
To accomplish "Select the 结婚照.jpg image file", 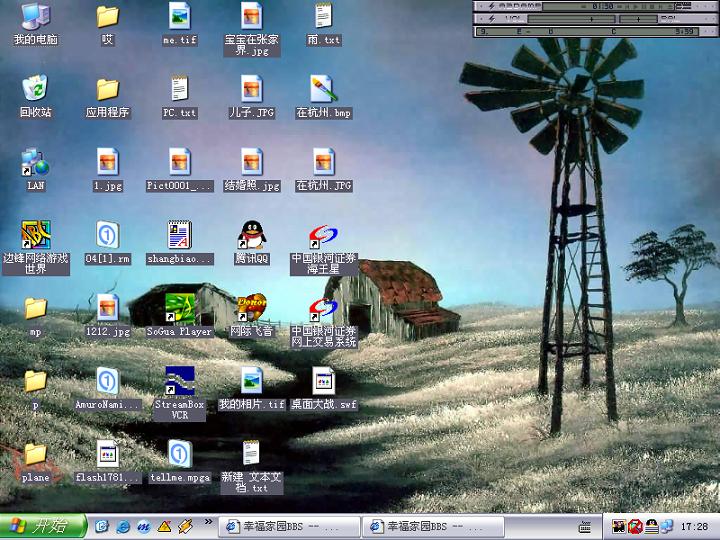I will click(252, 170).
